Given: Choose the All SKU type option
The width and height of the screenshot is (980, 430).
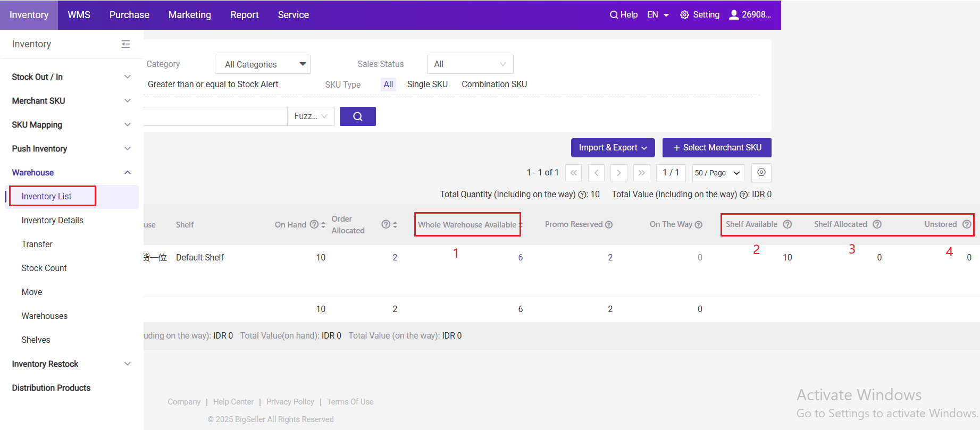Looking at the screenshot, I should click(388, 84).
